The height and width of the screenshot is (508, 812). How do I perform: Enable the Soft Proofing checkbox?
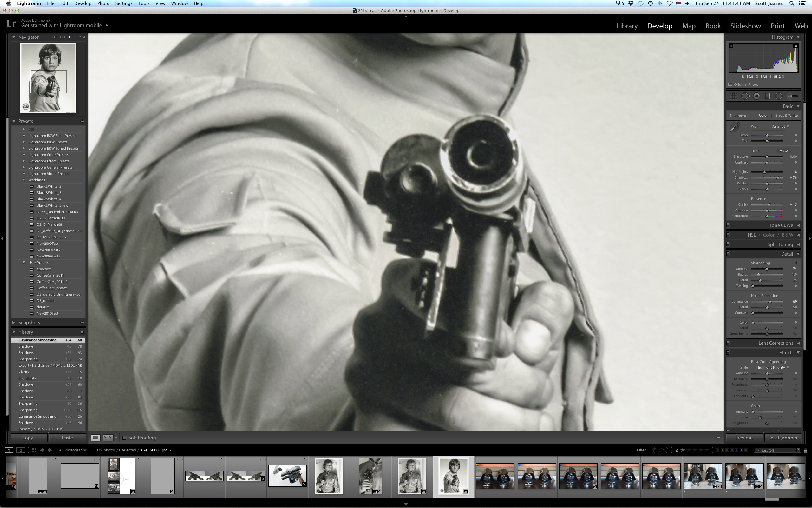[124, 438]
